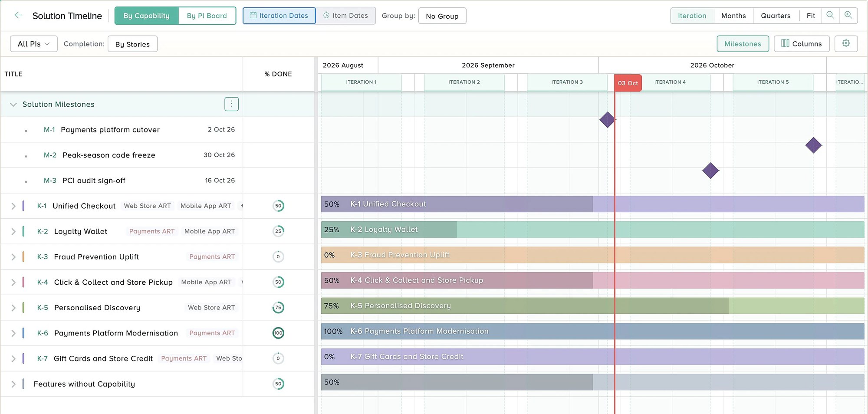Open the K-6 capability link

tap(43, 333)
